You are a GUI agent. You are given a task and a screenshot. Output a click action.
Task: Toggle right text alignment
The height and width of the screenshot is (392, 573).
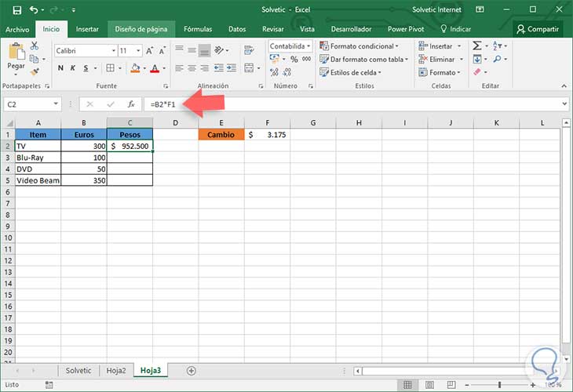pos(205,68)
